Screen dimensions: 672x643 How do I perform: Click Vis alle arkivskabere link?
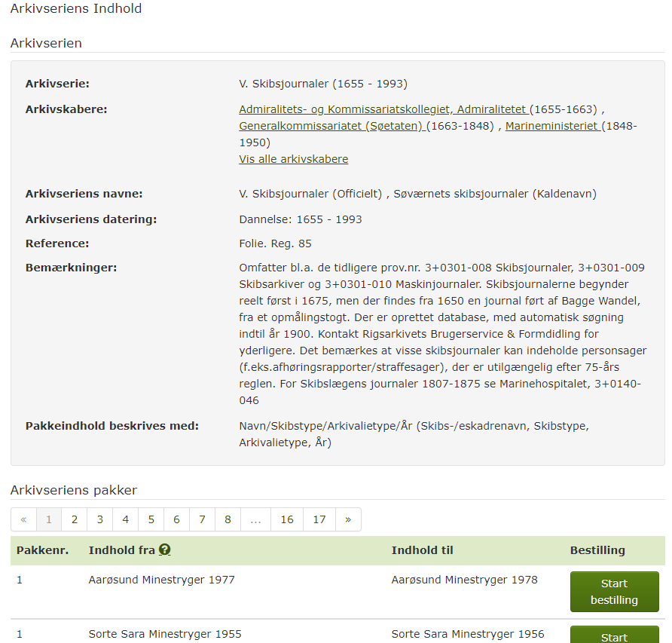(294, 159)
